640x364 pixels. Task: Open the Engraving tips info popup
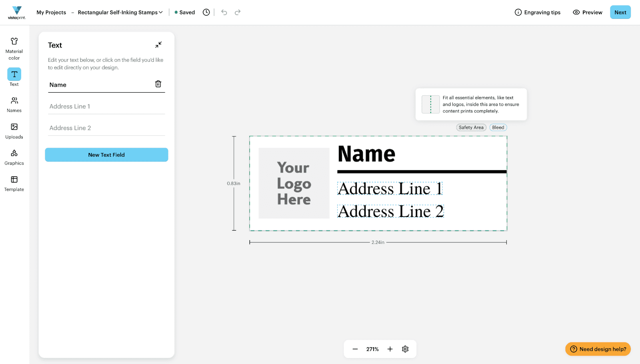pyautogui.click(x=537, y=12)
